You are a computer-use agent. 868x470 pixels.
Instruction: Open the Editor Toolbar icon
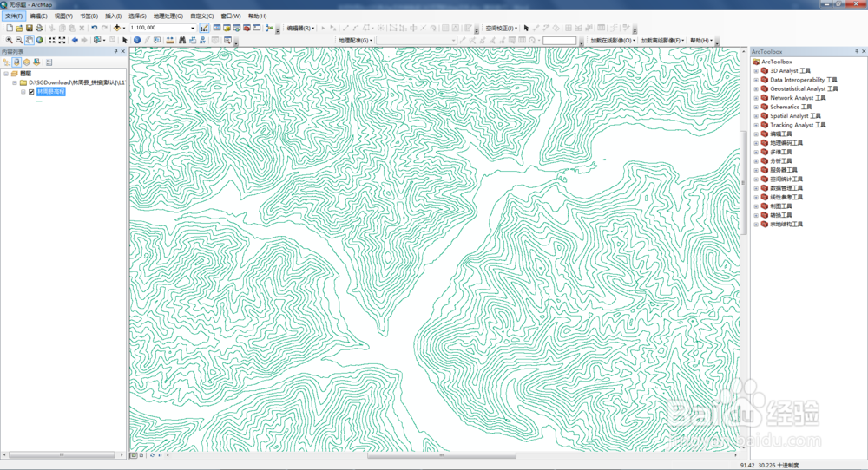coord(204,29)
